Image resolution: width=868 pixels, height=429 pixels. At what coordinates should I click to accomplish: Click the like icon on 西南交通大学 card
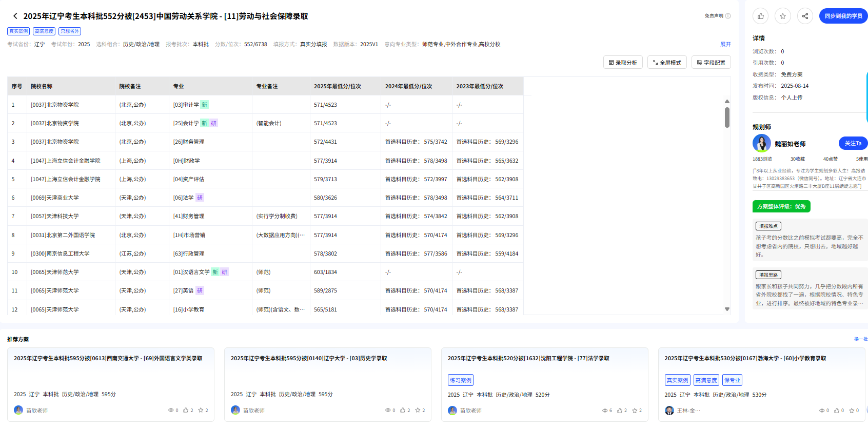click(x=186, y=410)
